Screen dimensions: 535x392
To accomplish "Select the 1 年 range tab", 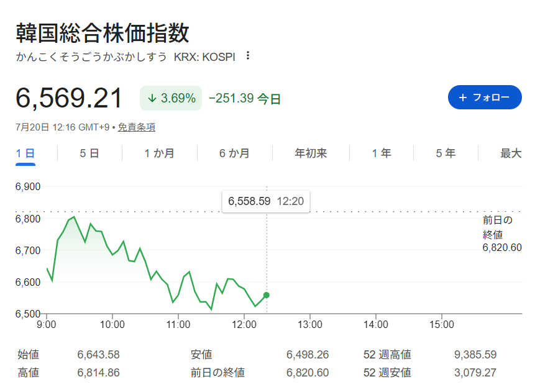I will [x=382, y=153].
